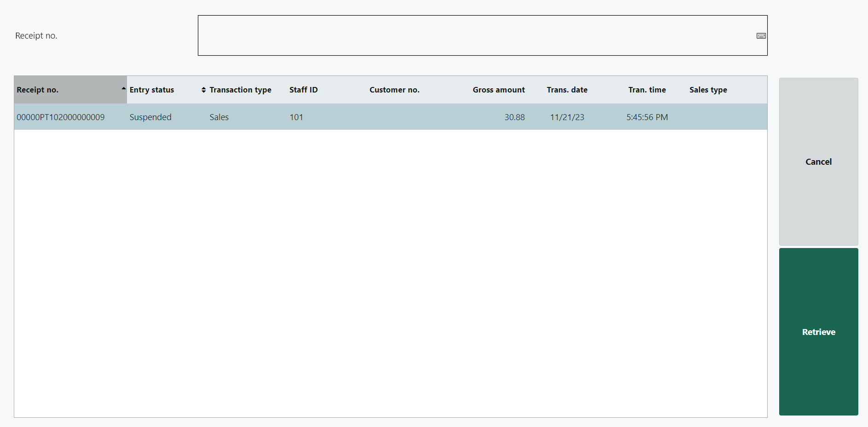Viewport: 868px width, 427px height.
Task: Sort by Staff ID column header
Action: (303, 90)
